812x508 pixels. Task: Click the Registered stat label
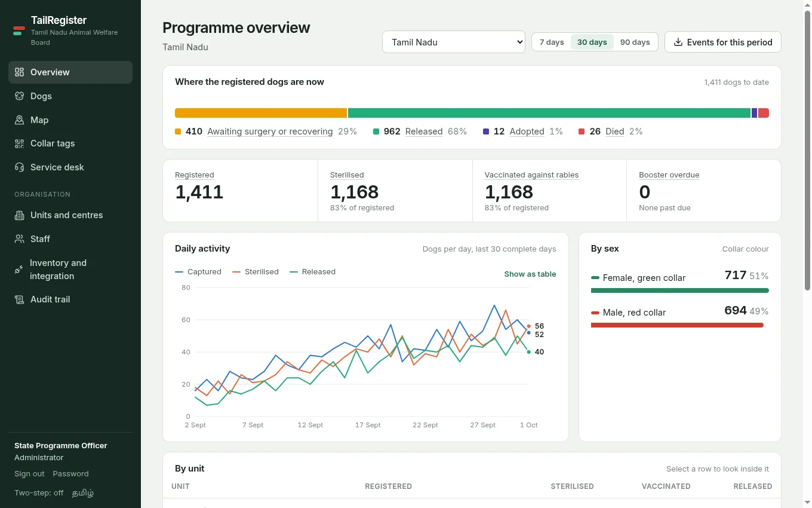click(195, 175)
